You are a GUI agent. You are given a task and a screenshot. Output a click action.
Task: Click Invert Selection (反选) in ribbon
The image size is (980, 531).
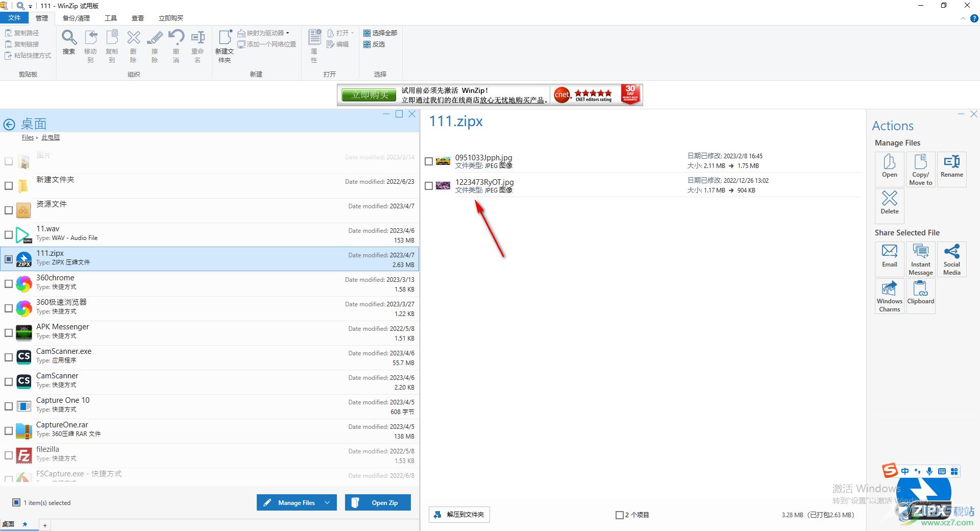374,44
